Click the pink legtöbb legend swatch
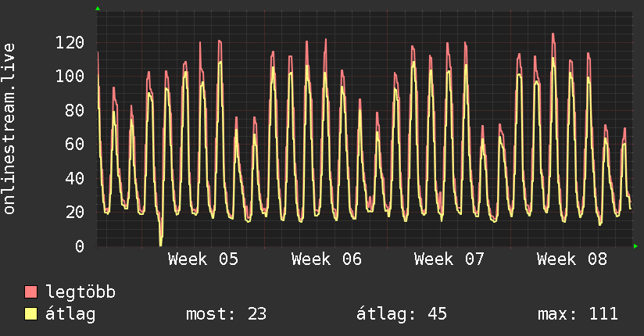This screenshot has width=644, height=336. point(30,291)
